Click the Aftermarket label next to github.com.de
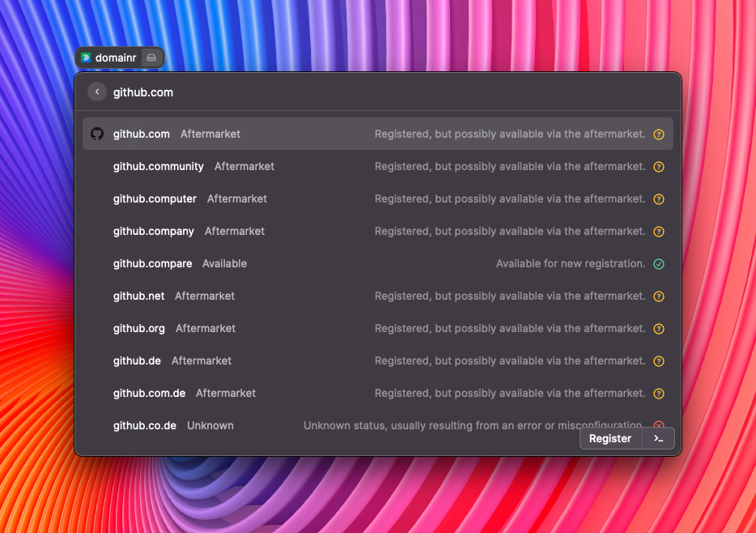Screen dimensions: 756x533 (x=226, y=393)
